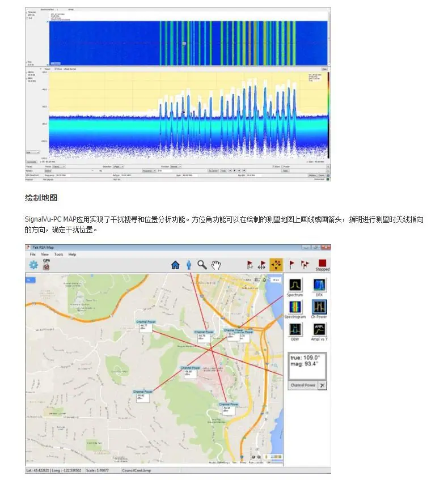Click status bar Scale 1:76077 readout
Viewport: 448px width, 480px height.
[x=98, y=470]
